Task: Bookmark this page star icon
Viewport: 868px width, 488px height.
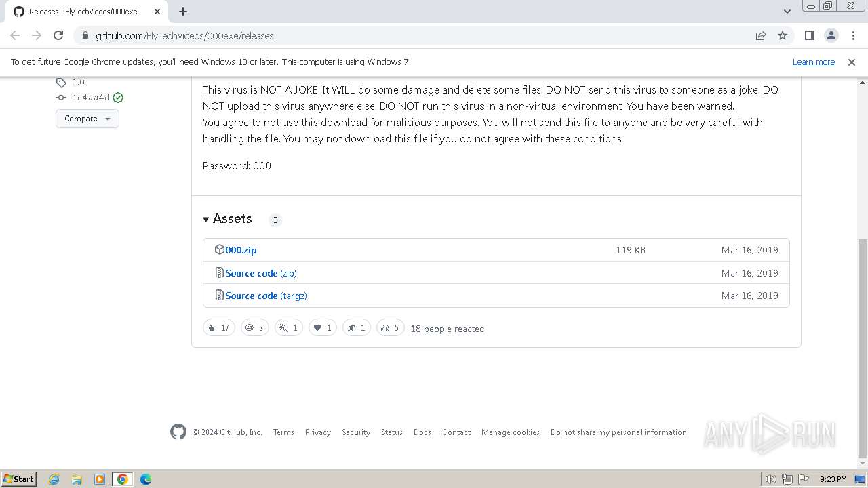Action: coord(783,35)
